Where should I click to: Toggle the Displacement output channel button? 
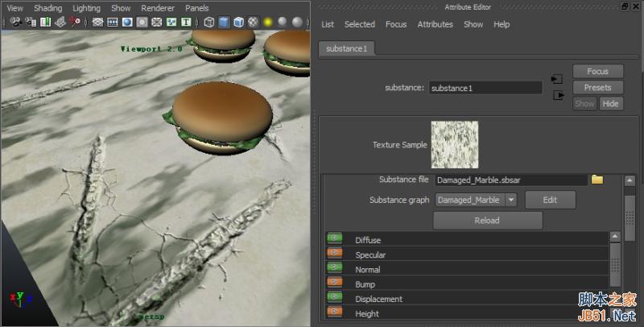[x=334, y=298]
